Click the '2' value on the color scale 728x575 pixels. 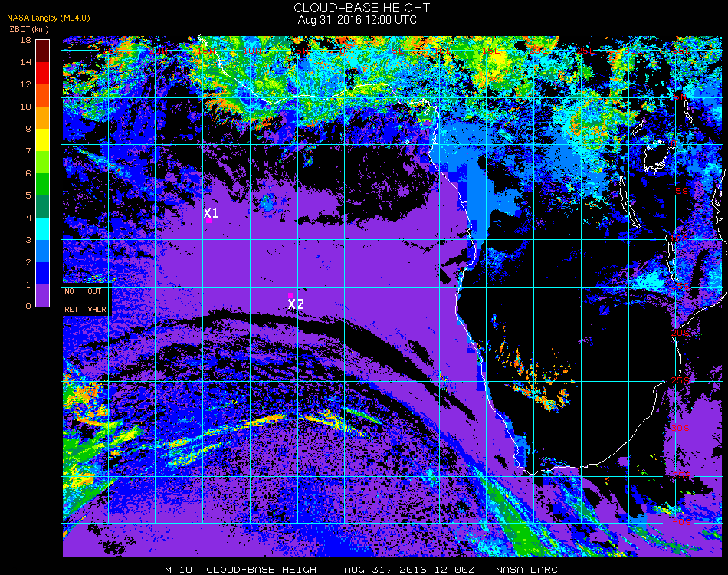[28, 262]
